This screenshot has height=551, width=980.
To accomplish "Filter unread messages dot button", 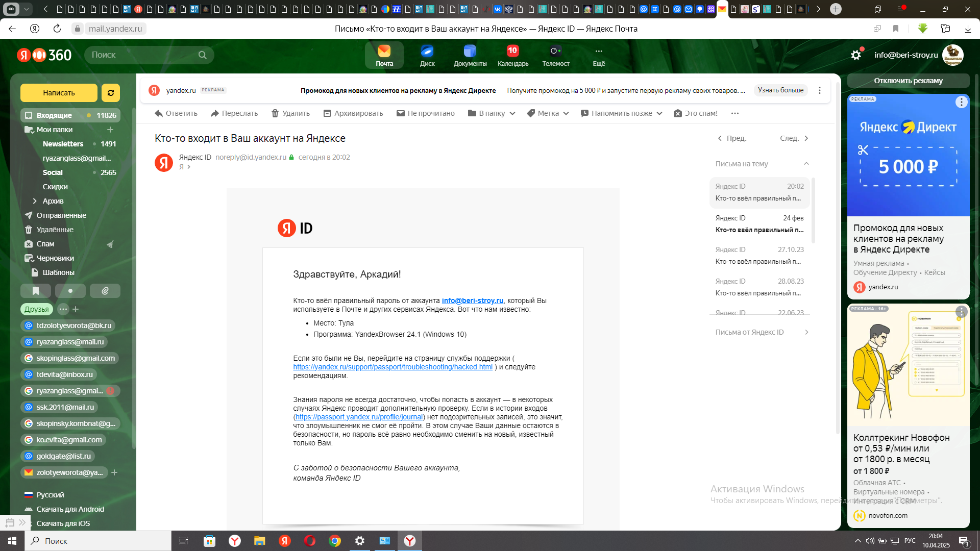I will point(70,291).
